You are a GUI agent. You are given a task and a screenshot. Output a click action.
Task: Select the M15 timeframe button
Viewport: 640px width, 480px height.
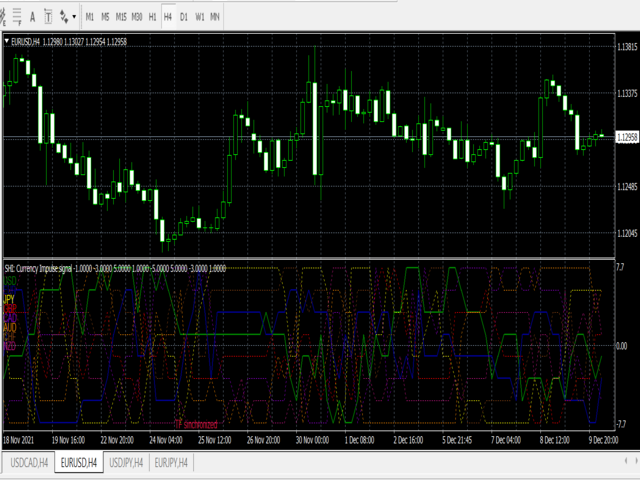click(x=121, y=17)
